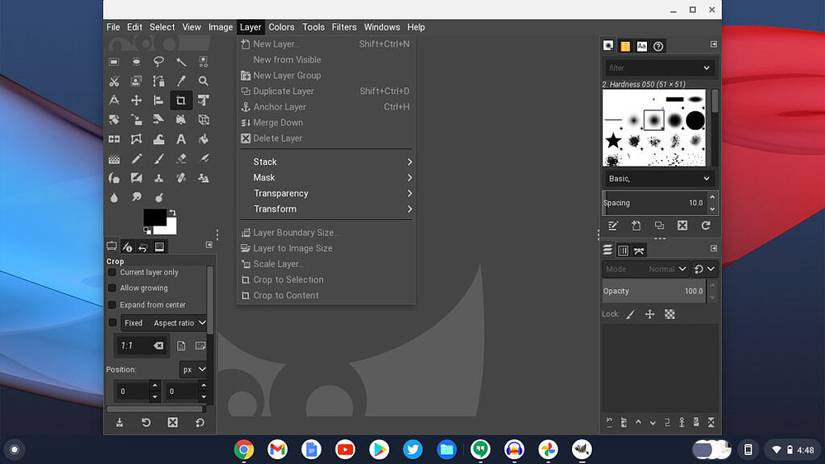This screenshot has height=464, width=825.
Task: Open the Edit menu
Action: pos(134,27)
